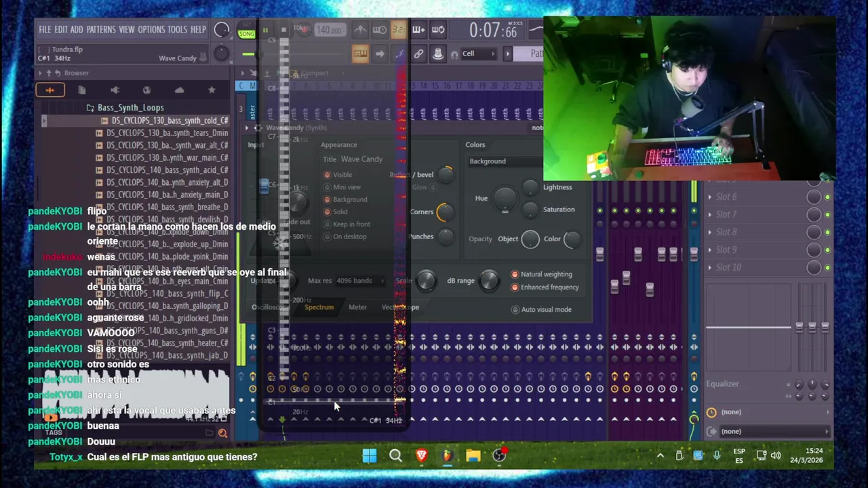Click the Hue knob under Colors
Viewport: 868px width, 488px height.
point(505,198)
